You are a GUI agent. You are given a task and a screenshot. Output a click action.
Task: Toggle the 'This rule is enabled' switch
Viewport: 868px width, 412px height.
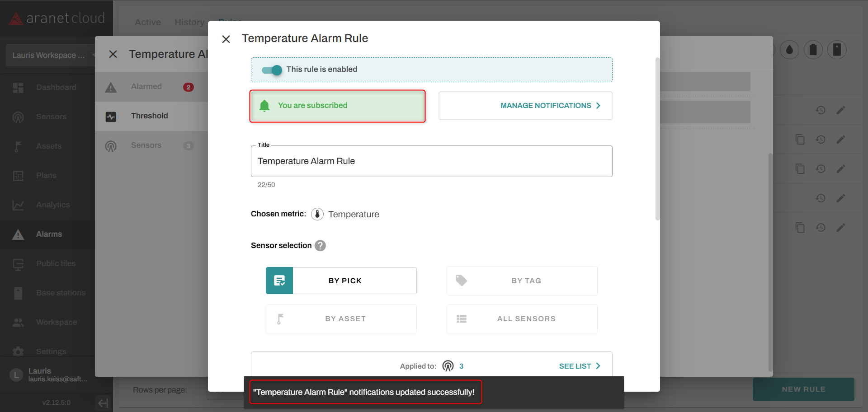pyautogui.click(x=272, y=70)
